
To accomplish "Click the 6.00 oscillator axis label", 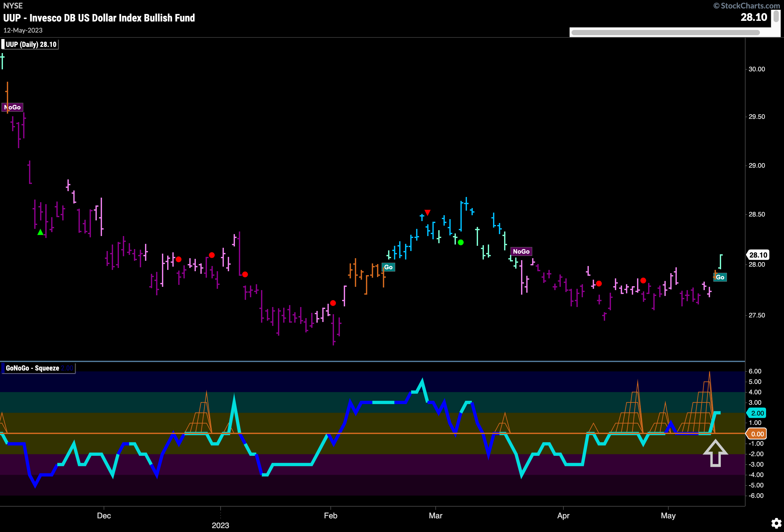I will (755, 371).
